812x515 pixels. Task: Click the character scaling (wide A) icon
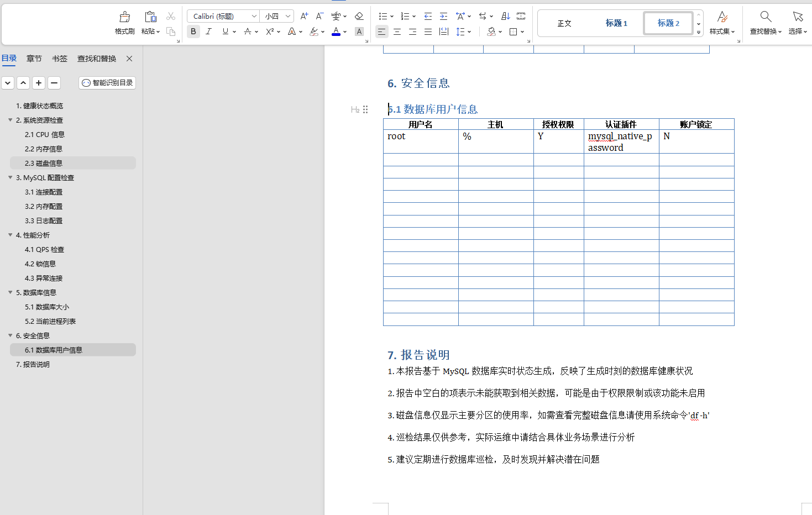click(x=460, y=16)
